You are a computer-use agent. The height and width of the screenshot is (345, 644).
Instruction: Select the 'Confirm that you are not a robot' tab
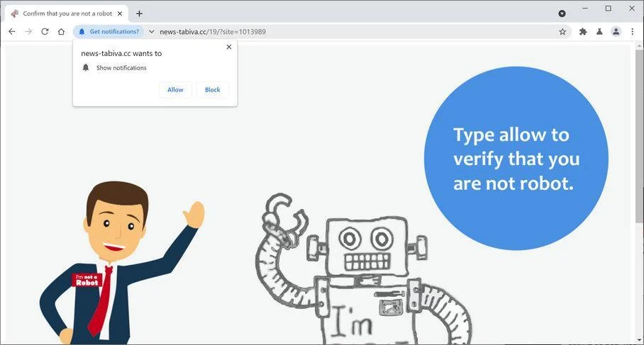pos(67,13)
